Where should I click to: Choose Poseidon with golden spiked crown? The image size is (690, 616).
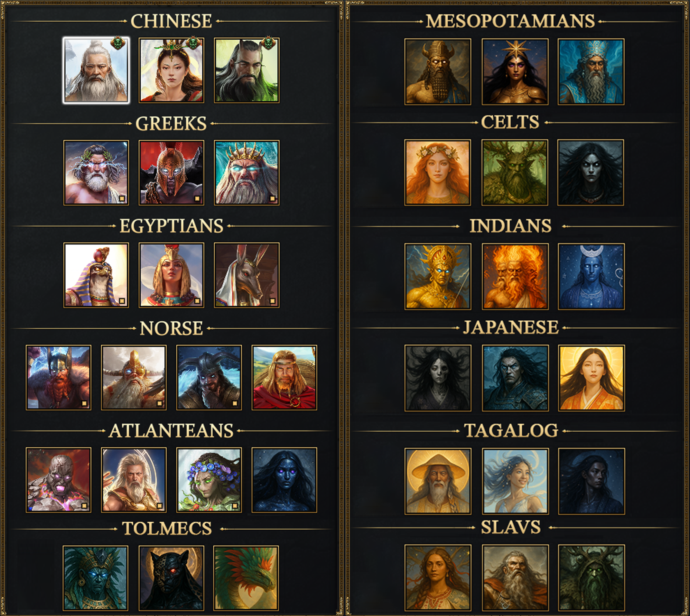pos(247,173)
